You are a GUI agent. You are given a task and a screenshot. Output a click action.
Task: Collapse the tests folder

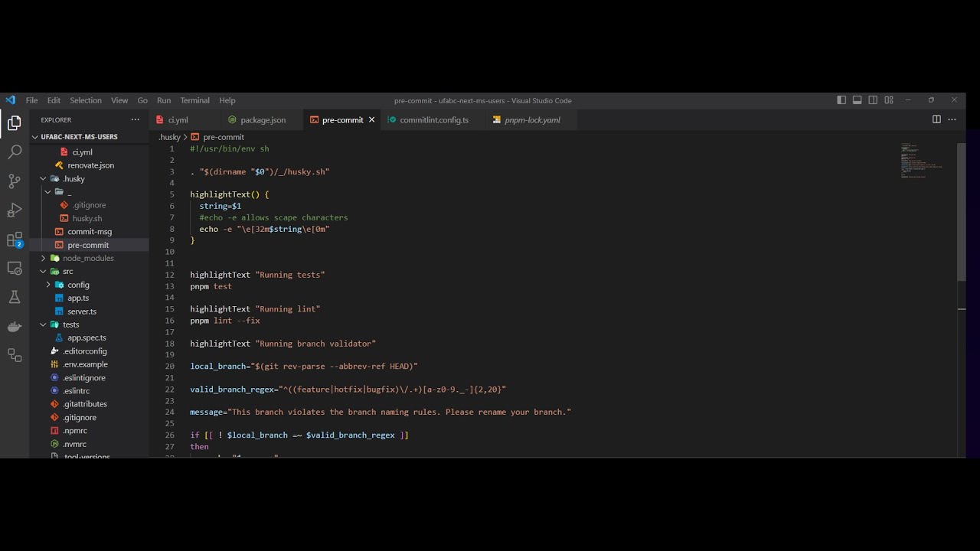click(x=44, y=324)
